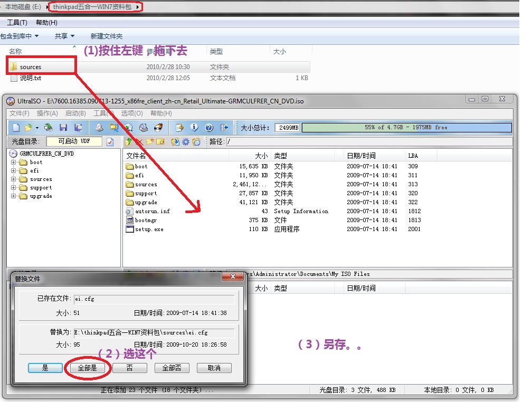Screen dimensions: 532x402
Task: Select efi folder in ISO file list
Action: tap(135, 175)
